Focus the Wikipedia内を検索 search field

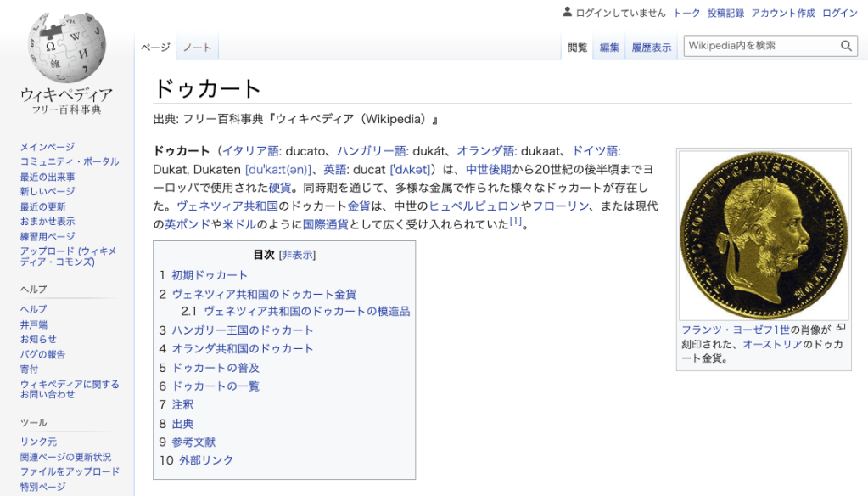pos(759,46)
